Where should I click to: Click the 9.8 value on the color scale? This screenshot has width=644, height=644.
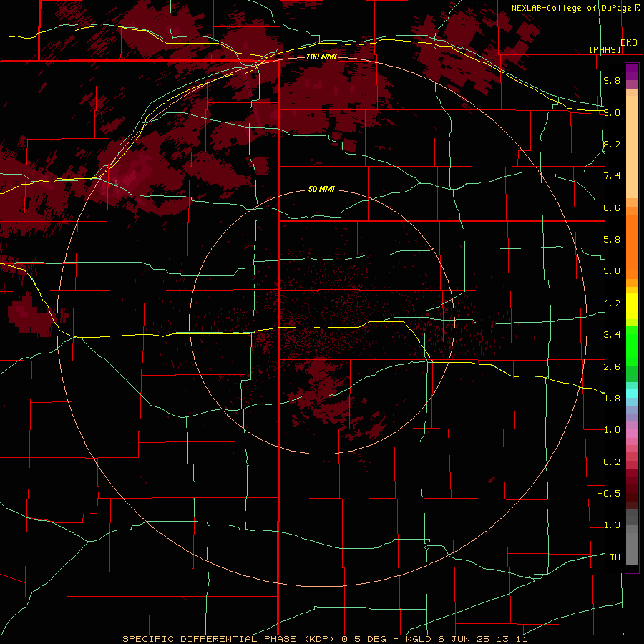pyautogui.click(x=612, y=80)
